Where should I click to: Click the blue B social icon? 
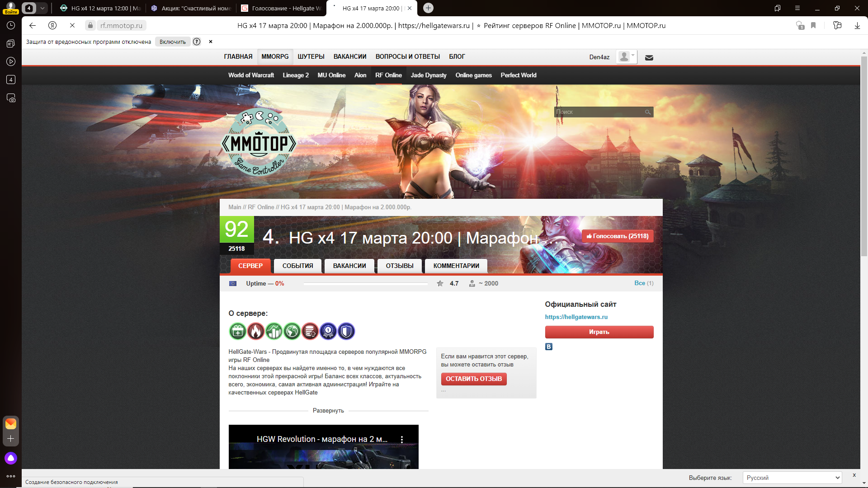pos(549,347)
